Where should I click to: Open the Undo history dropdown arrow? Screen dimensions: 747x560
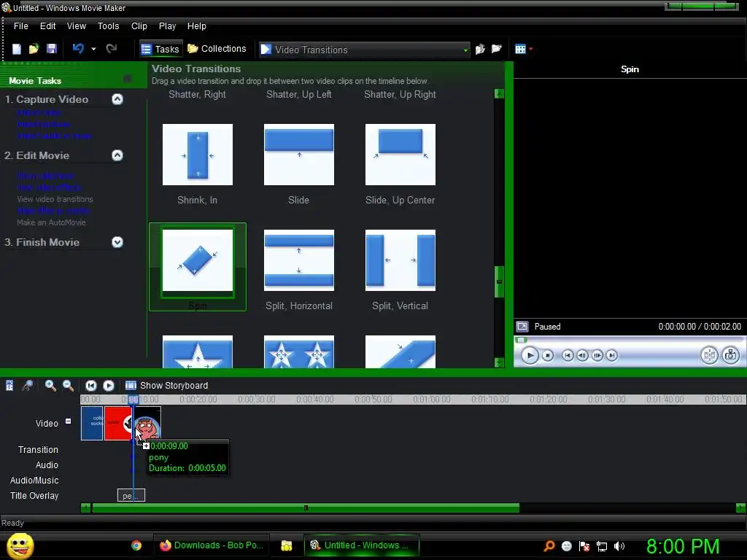(x=93, y=49)
